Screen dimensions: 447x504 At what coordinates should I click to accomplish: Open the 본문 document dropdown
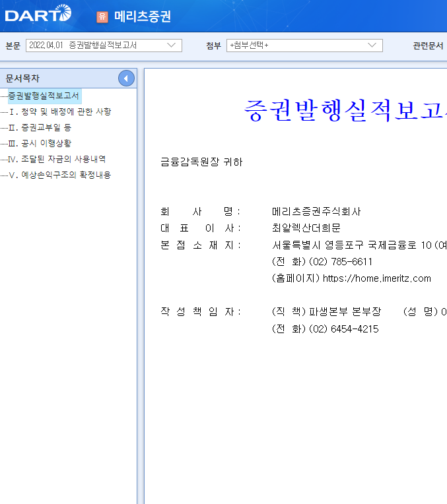pos(104,46)
